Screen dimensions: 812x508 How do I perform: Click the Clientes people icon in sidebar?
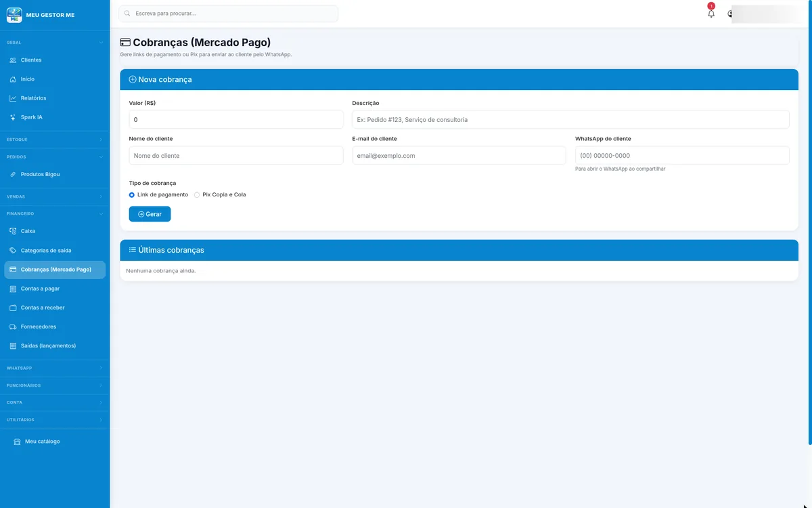coord(13,60)
